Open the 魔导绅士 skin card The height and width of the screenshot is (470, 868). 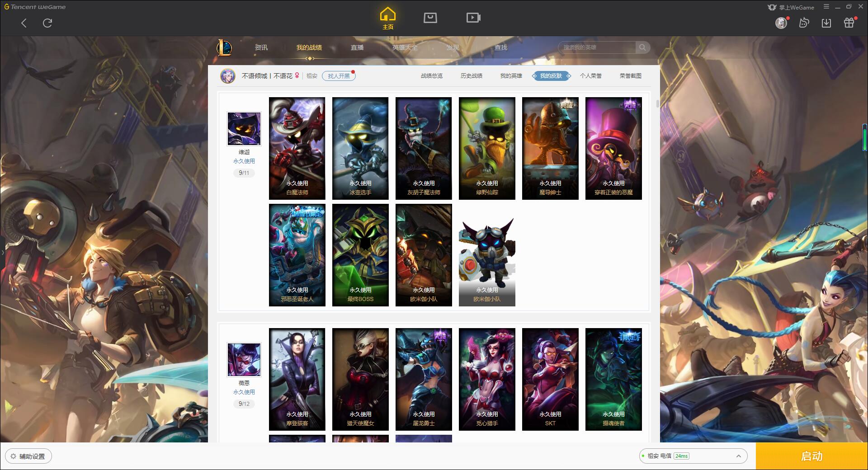pyautogui.click(x=550, y=148)
